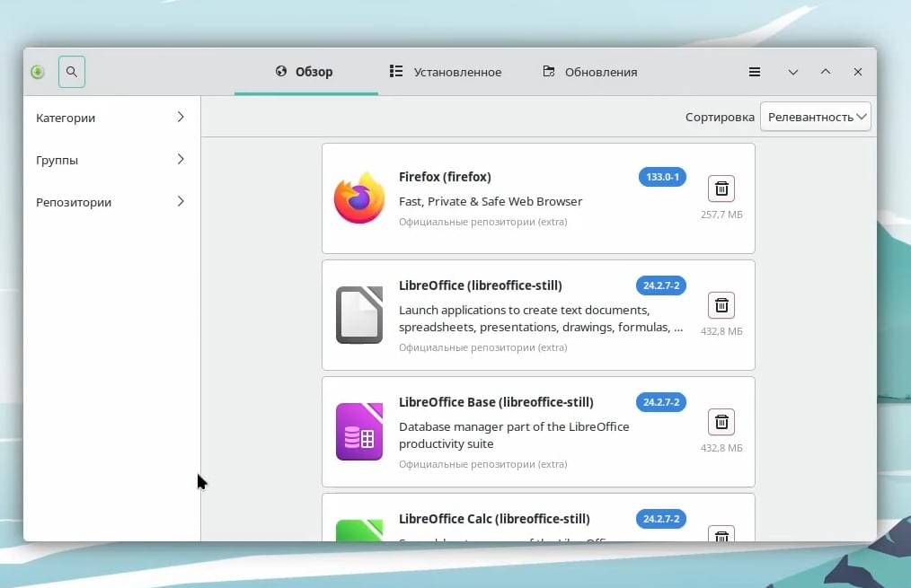Click 'Fast, Private & Safe Web Browser' description
The image size is (911, 588).
click(491, 201)
